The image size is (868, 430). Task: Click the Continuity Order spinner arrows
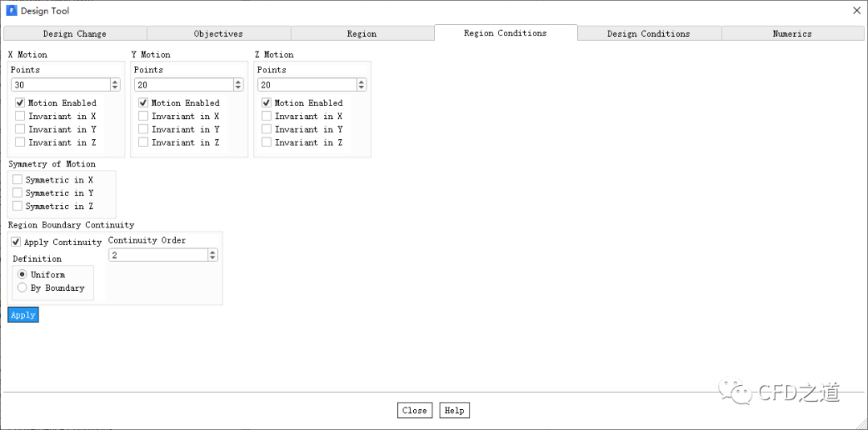[x=212, y=255]
